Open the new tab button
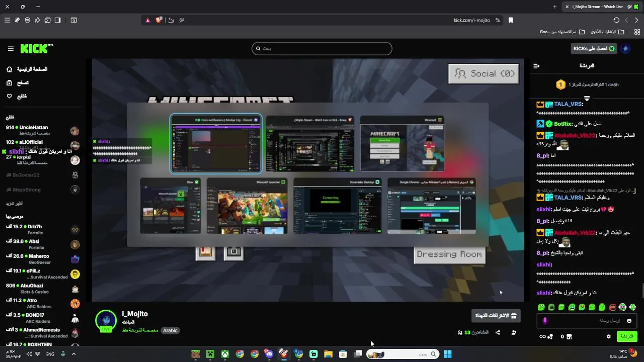This screenshot has width=644, height=362. click(x=554, y=7)
